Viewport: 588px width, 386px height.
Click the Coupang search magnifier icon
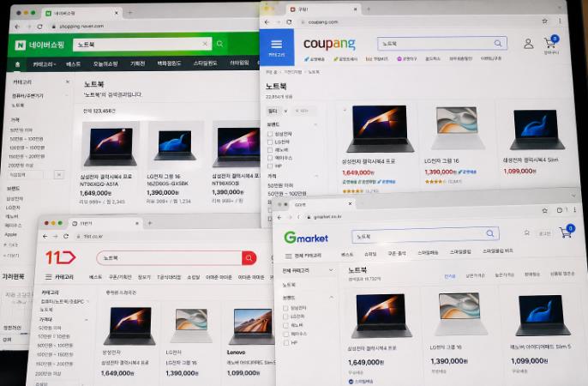498,43
